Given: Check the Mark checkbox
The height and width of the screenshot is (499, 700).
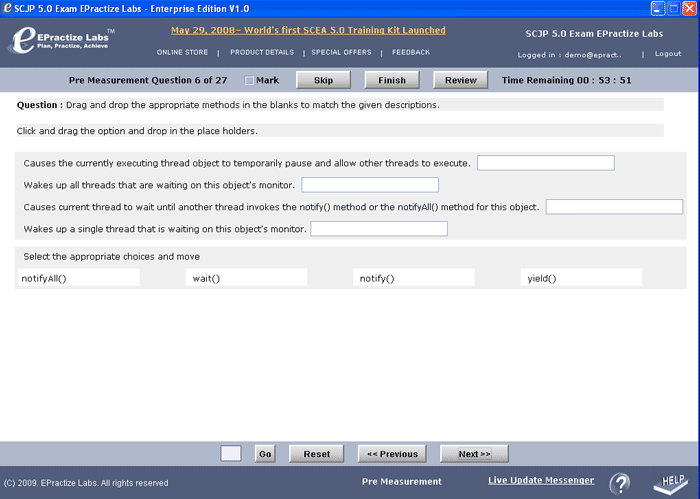Looking at the screenshot, I should tap(250, 80).
